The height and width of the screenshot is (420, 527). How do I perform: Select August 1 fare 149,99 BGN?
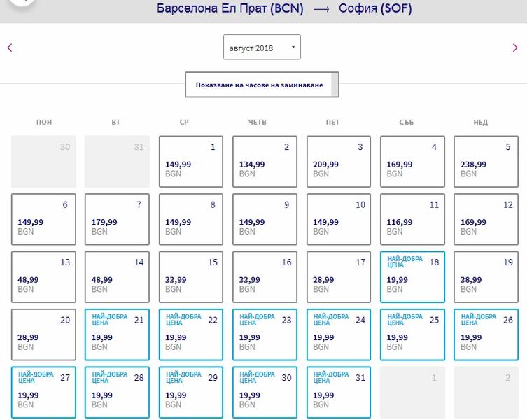191,162
